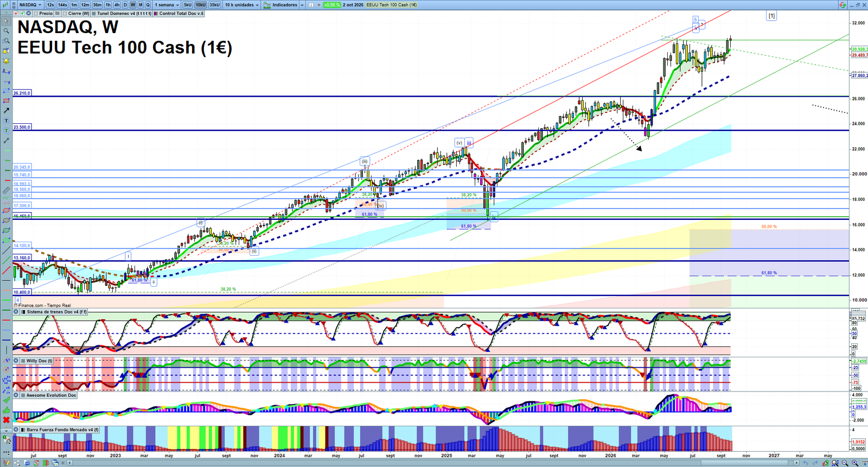Viewport: 868px width, 467px height.
Task: Click the Q quarterly timeframe button
Action: [148, 5]
